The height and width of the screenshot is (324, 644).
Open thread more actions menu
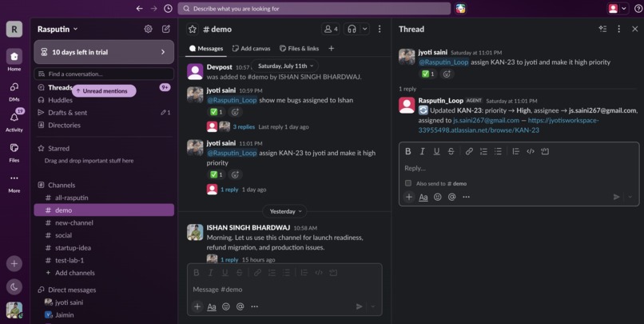click(619, 29)
